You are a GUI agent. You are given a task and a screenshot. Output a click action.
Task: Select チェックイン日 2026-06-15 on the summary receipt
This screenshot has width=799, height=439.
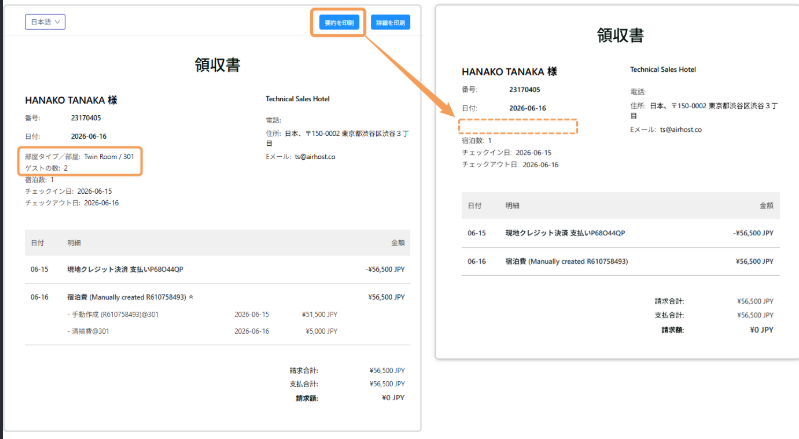(x=507, y=153)
